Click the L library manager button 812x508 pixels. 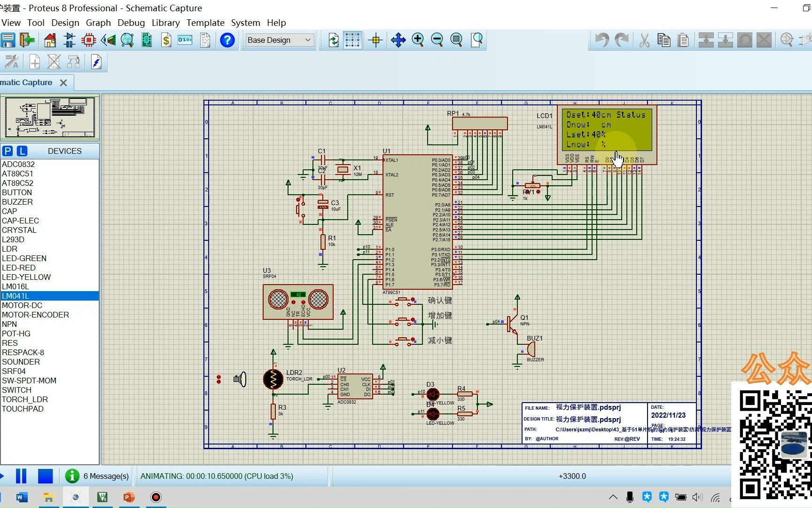tap(22, 151)
